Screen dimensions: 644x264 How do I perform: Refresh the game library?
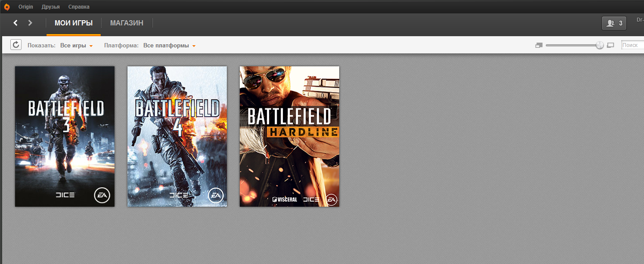[x=16, y=45]
